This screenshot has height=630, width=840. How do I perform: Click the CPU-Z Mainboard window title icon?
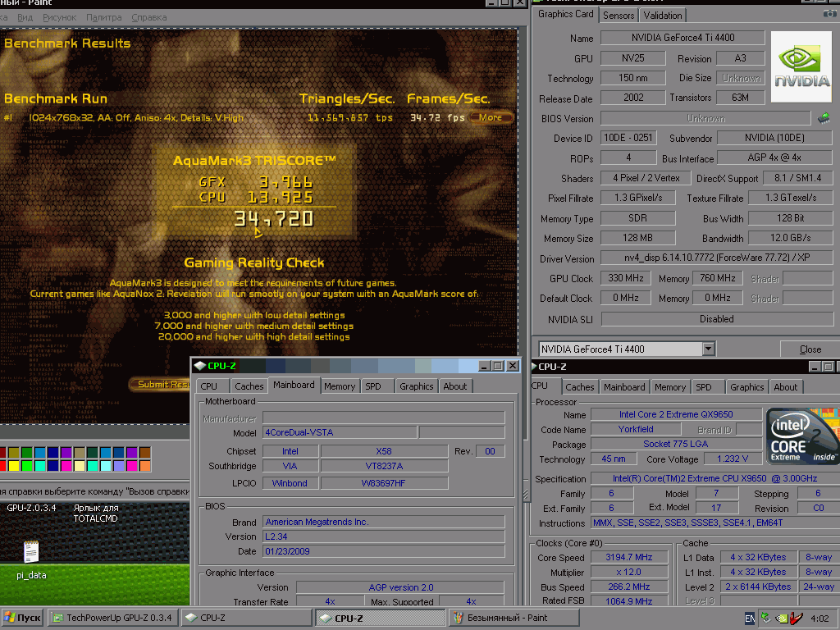click(200, 366)
